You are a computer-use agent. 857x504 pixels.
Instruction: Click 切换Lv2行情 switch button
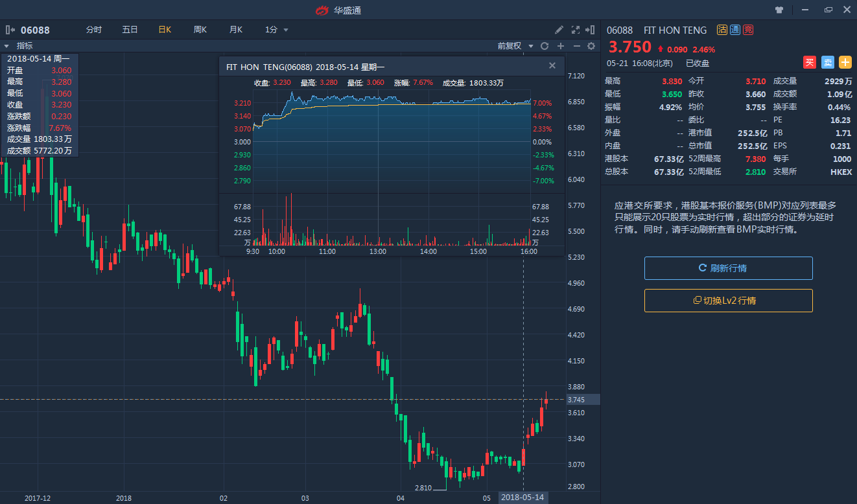point(728,301)
